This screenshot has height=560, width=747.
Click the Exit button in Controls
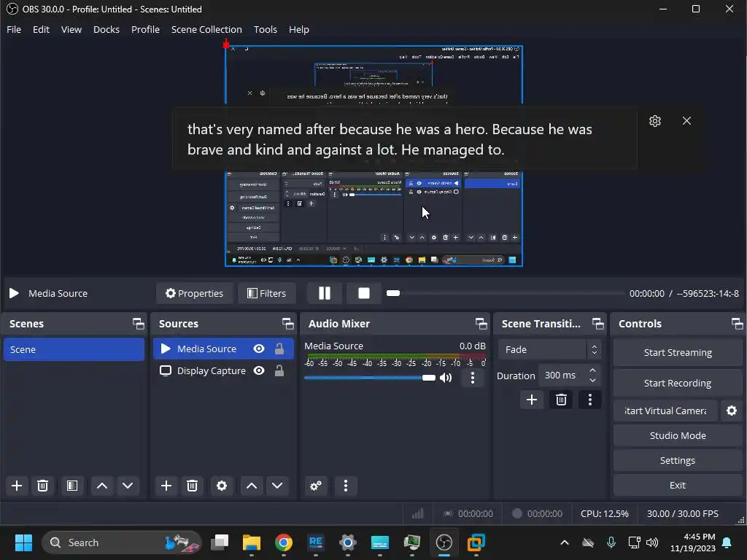(678, 485)
